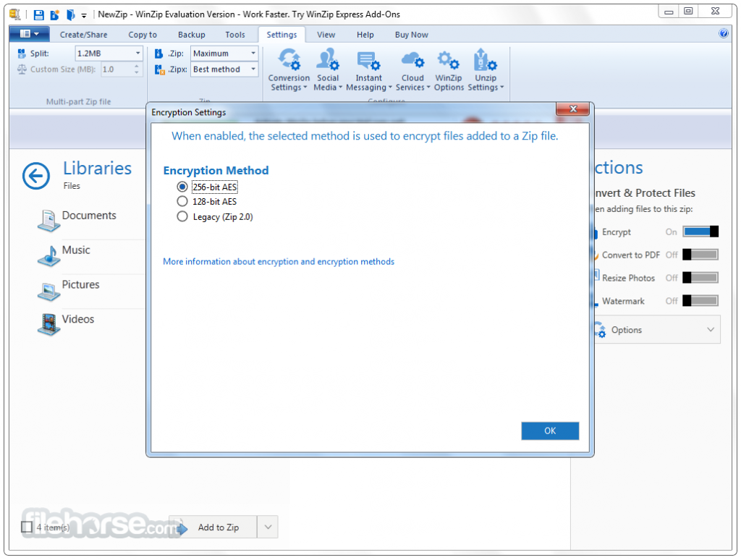Image resolution: width=741 pixels, height=560 pixels.
Task: Select 256-bit AES encryption
Action: click(182, 187)
